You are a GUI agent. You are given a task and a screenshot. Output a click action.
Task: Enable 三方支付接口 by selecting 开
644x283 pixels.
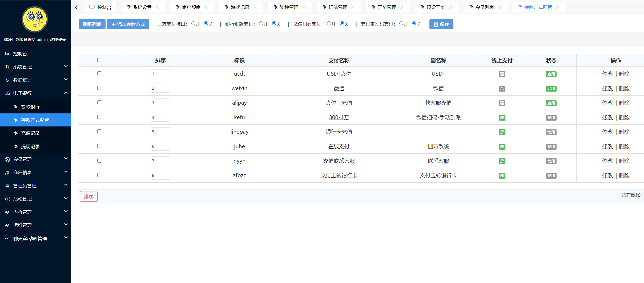pos(193,23)
